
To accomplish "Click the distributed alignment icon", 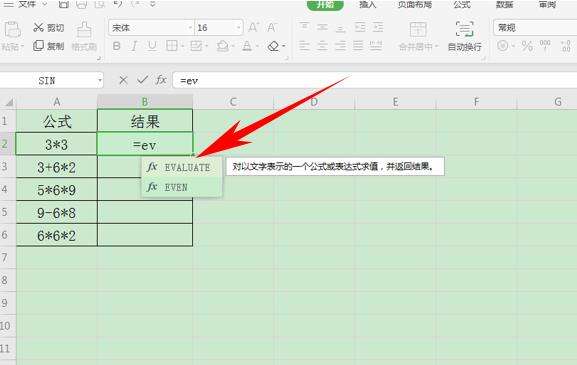I will tap(376, 46).
